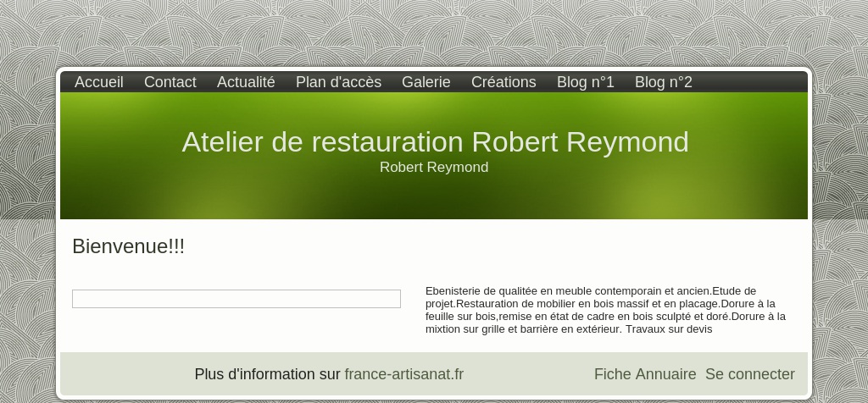
Task: Click the empty box below Bienvenue
Action: [x=236, y=299]
